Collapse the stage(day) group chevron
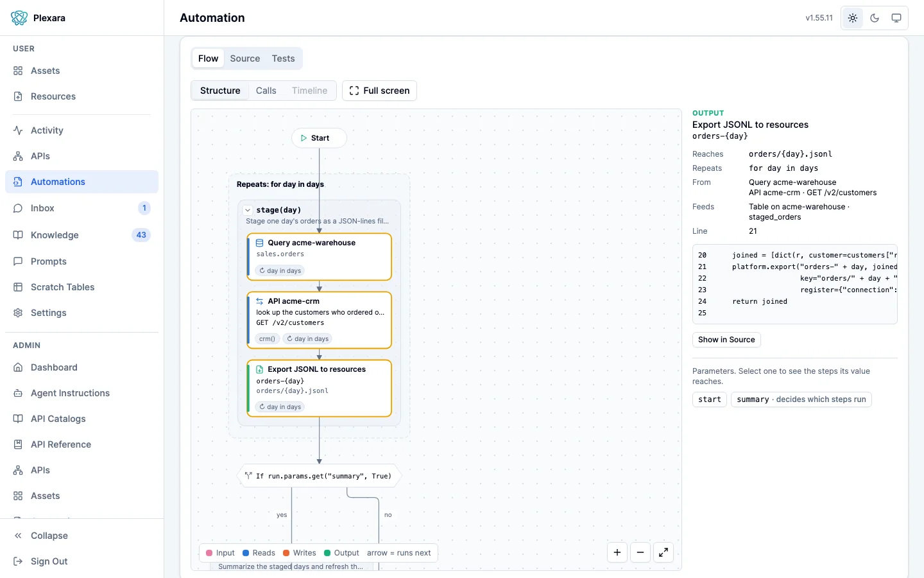This screenshot has height=578, width=924. (248, 210)
